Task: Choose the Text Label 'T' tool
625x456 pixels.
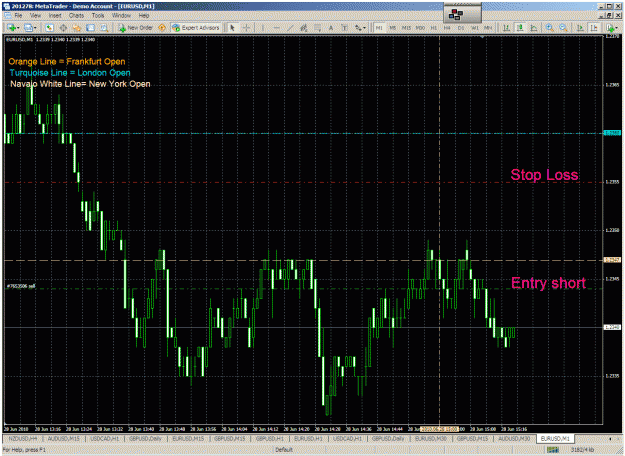Action: (344, 28)
